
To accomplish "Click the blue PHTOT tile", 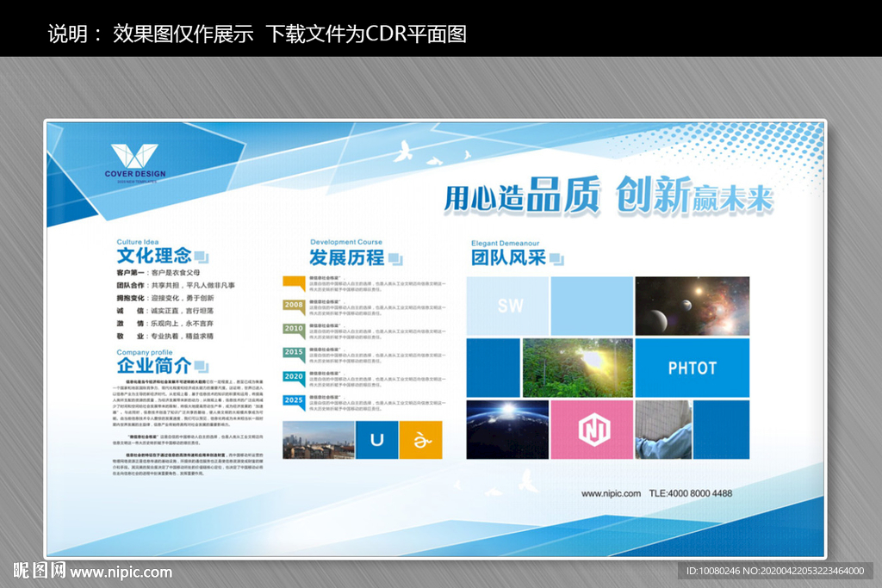I will click(x=693, y=368).
